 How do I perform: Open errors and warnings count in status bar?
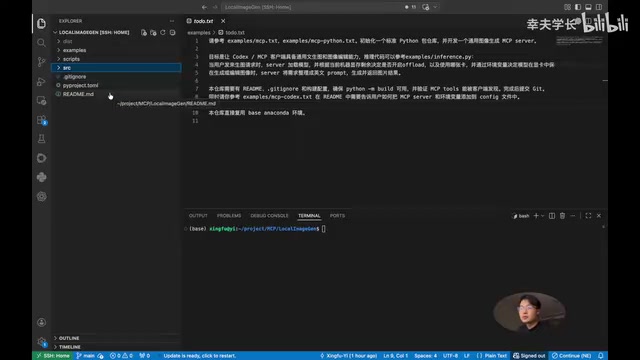pos(121,356)
